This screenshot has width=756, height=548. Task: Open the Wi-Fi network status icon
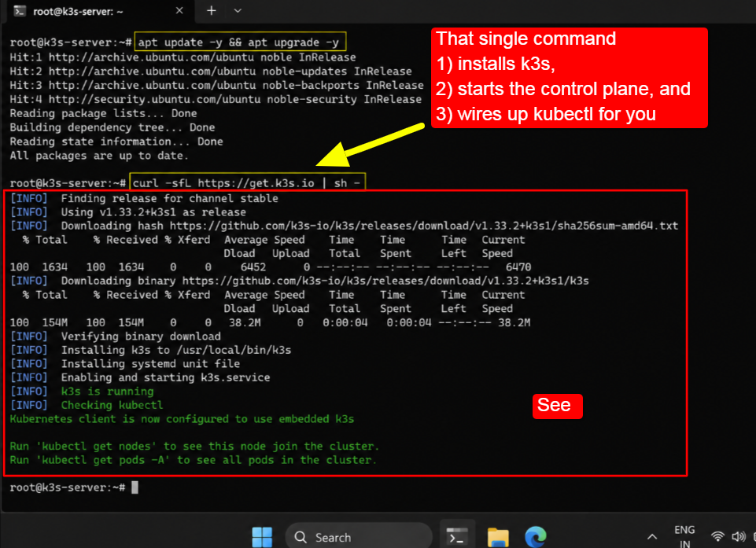click(717, 536)
